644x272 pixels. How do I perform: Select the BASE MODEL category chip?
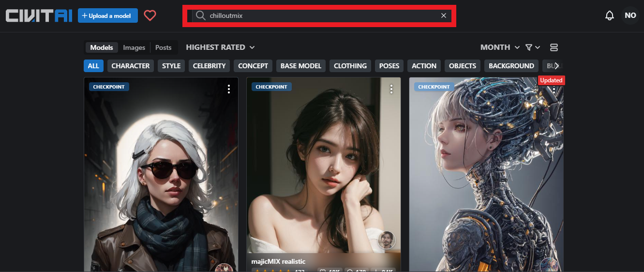301,66
